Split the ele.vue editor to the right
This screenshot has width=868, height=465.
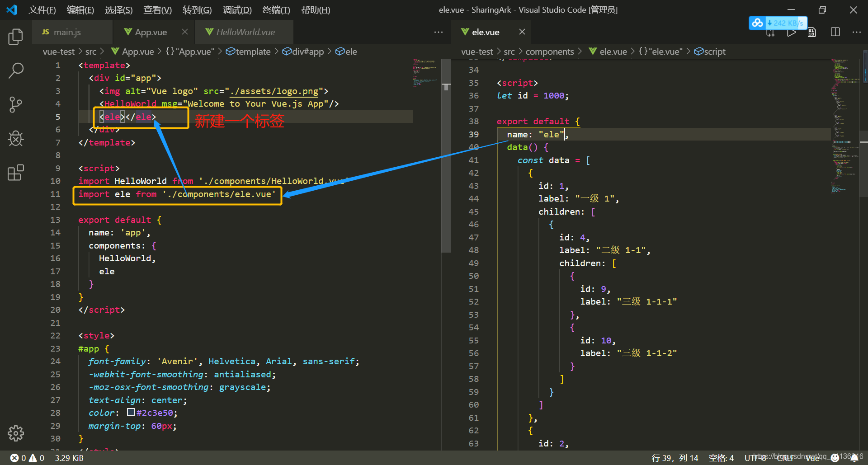tap(835, 32)
